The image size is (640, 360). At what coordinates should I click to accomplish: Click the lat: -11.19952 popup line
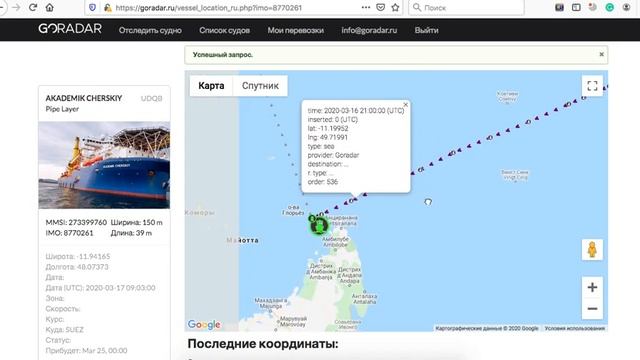tap(328, 129)
